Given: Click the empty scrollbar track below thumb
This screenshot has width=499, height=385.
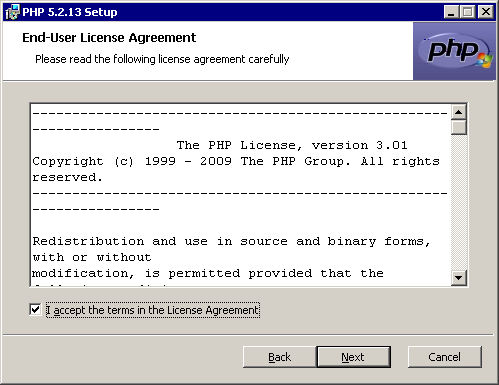Looking at the screenshot, I should pyautogui.click(x=459, y=203).
